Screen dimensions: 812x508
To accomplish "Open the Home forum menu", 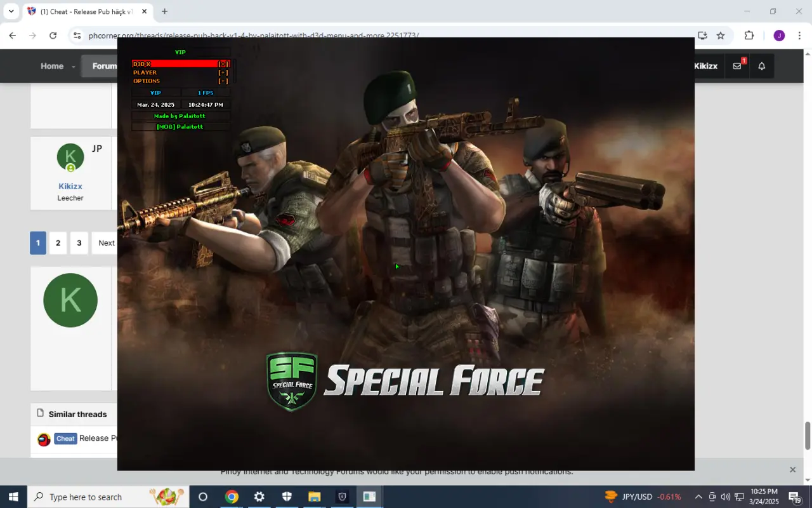I will (52, 66).
